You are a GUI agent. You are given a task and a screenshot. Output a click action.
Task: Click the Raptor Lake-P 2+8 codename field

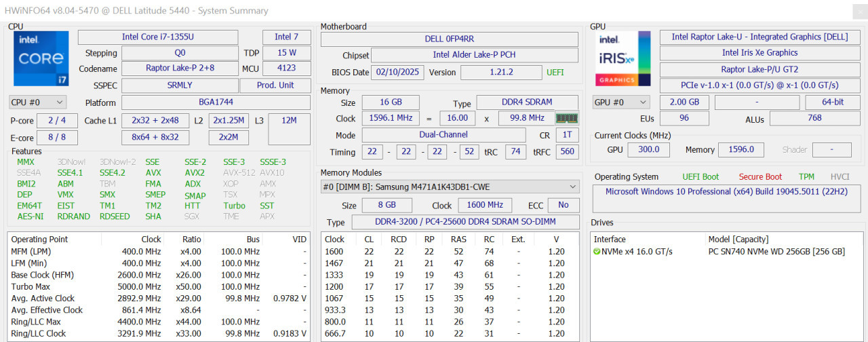(x=180, y=69)
